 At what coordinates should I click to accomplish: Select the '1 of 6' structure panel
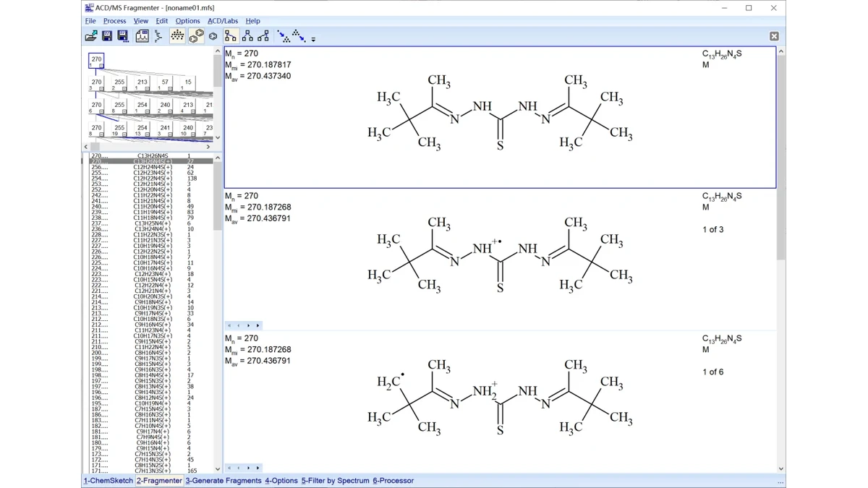[x=500, y=402]
